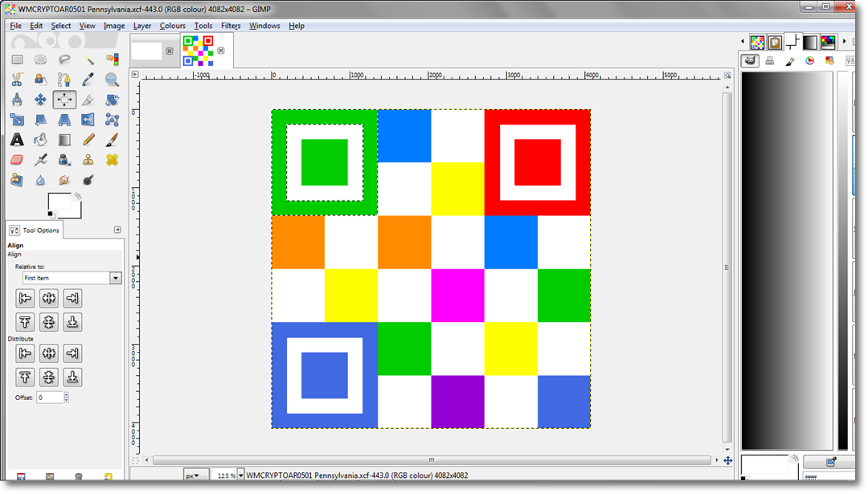Select the Paintbrush tool
868x494 pixels.
112,140
